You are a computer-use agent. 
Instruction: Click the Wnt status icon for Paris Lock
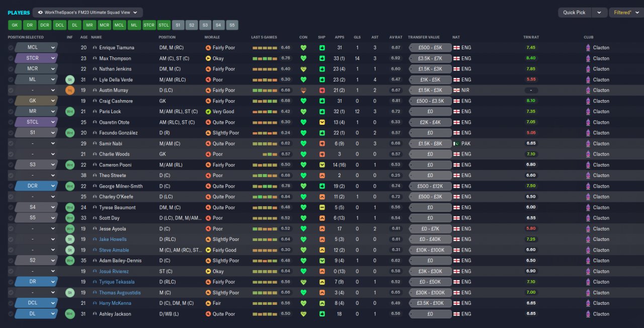coord(70,112)
